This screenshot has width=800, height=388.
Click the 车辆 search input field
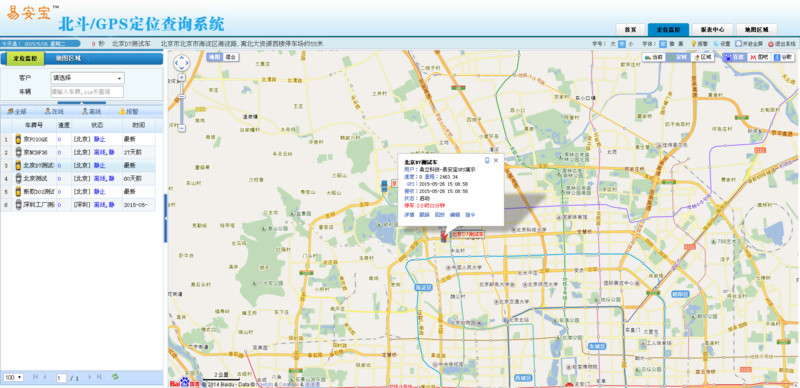coord(87,92)
